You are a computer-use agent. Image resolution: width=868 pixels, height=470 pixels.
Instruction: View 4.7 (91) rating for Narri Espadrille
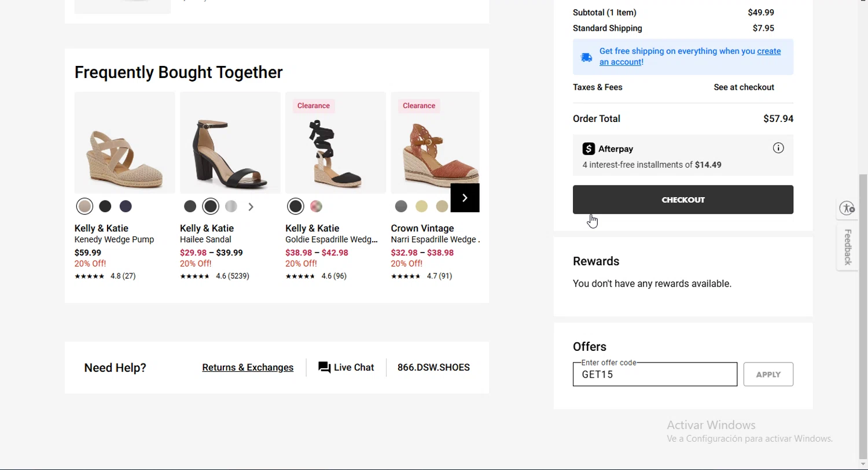[x=422, y=276]
